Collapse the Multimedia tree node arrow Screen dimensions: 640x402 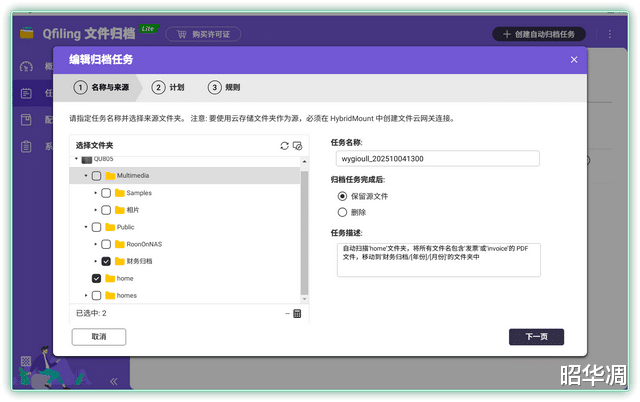[86, 176]
